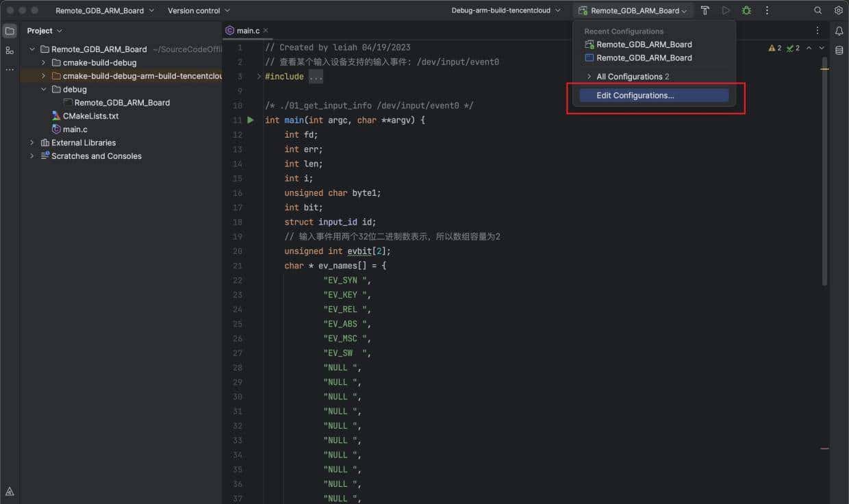Select Edit Configurations menu item
849x504 pixels.
point(635,95)
